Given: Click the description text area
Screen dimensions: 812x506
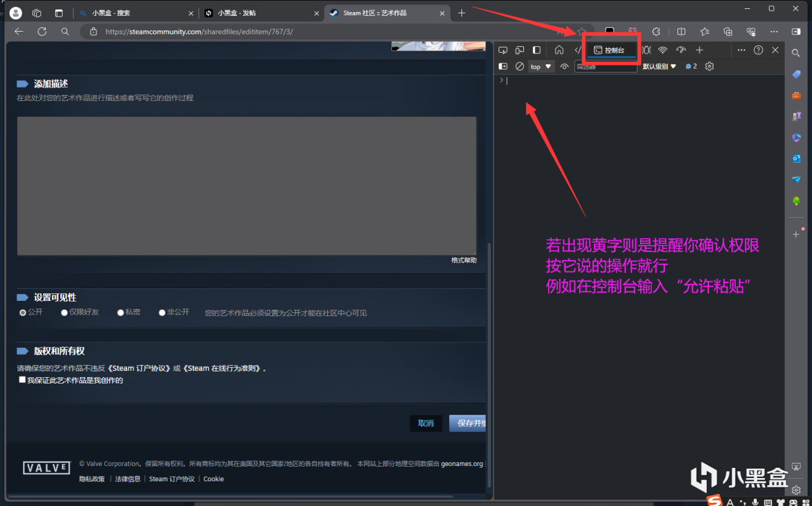Looking at the screenshot, I should click(247, 186).
